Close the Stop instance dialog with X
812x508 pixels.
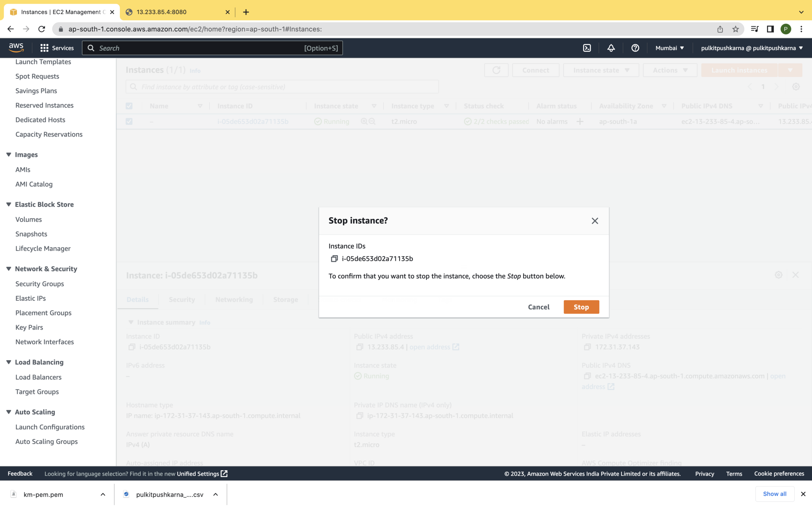click(594, 221)
